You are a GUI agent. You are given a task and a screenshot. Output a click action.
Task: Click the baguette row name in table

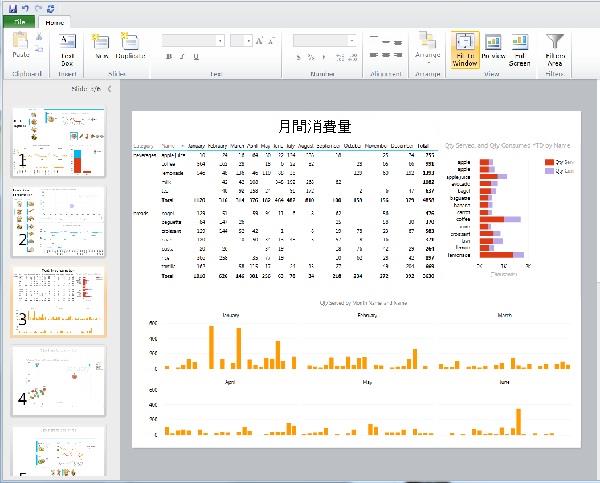coord(171,222)
